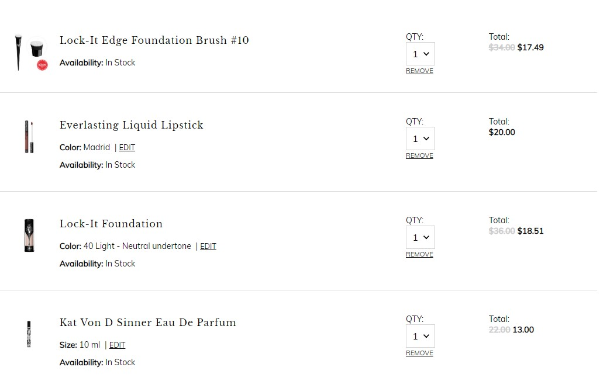Image resolution: width=600 pixels, height=388 pixels.
Task: Open Everlasting Liquid Lipstick product title
Action: (131, 125)
